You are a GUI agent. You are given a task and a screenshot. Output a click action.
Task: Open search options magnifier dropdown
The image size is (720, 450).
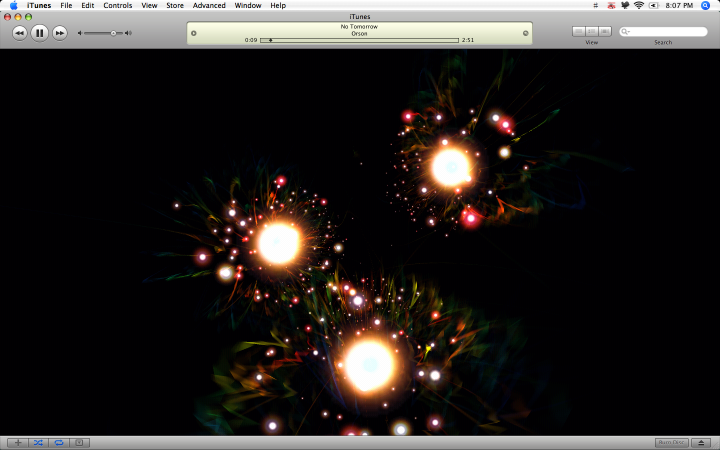(x=625, y=32)
